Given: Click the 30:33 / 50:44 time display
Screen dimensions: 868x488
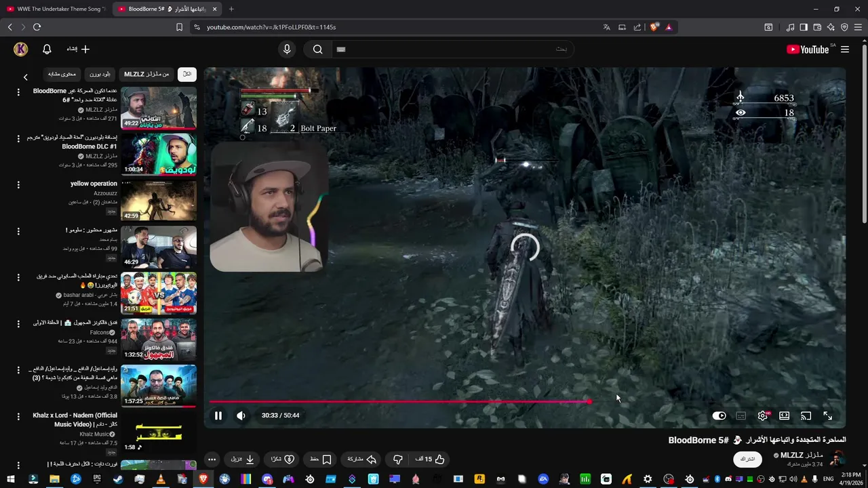Looking at the screenshot, I should click(x=280, y=415).
